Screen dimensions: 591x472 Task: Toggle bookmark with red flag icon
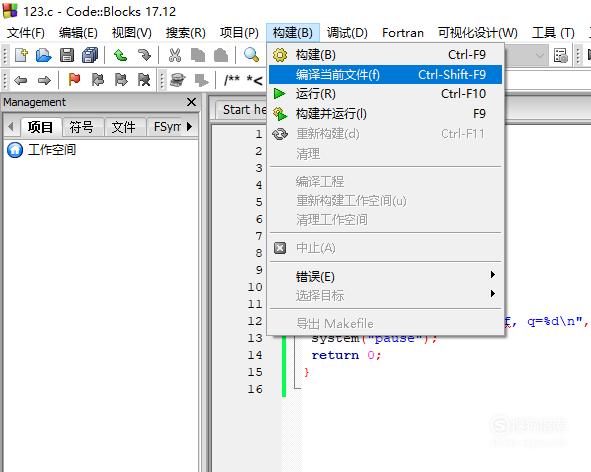coord(74,80)
